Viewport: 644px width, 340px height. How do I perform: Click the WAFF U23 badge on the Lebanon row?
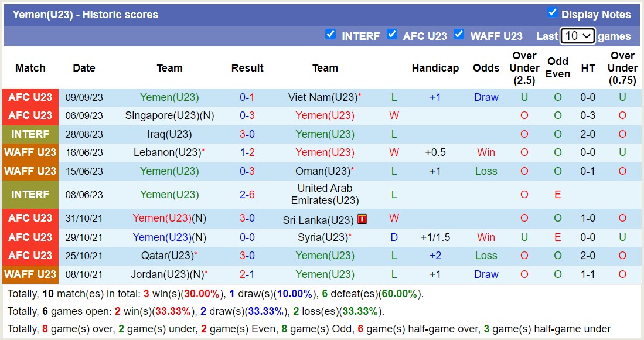pos(30,152)
